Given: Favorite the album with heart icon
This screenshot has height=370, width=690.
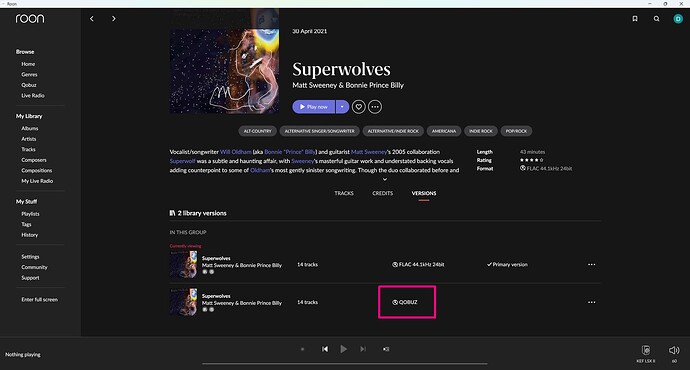Looking at the screenshot, I should [x=359, y=107].
